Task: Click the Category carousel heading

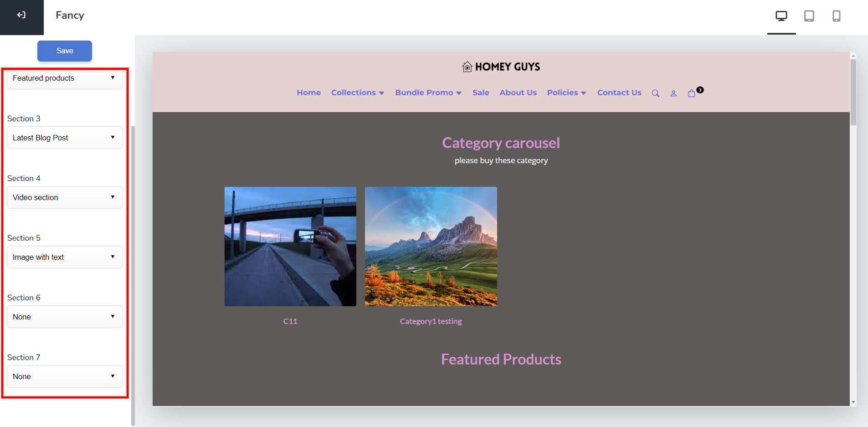Action: [x=501, y=143]
